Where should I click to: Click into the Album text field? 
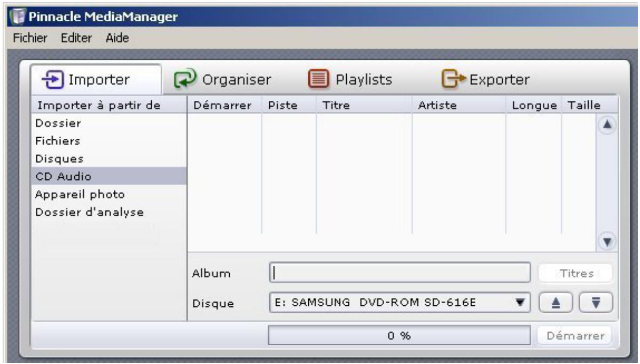click(x=400, y=273)
